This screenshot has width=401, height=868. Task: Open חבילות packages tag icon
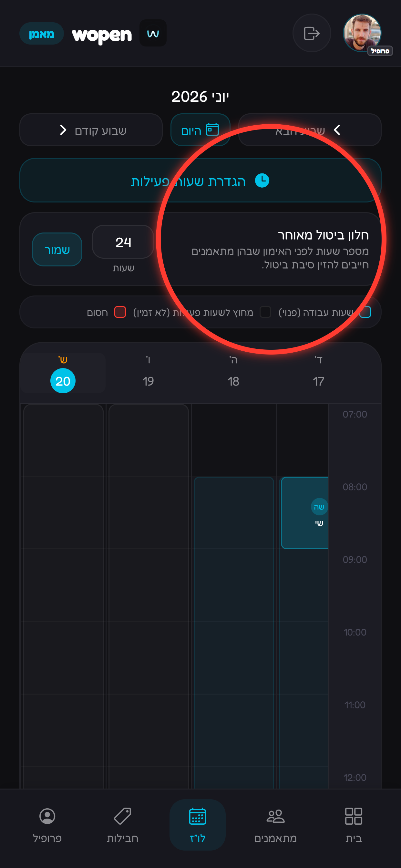pyautogui.click(x=122, y=816)
